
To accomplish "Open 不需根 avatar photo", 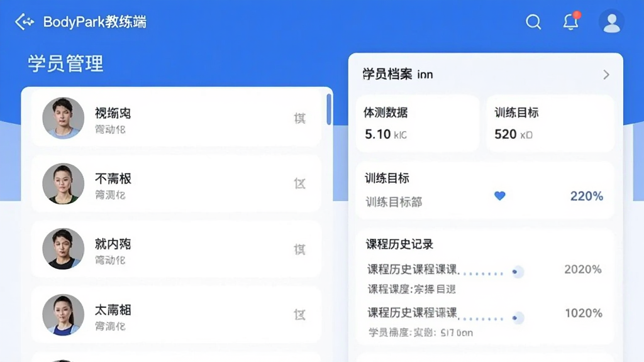I will [x=64, y=184].
